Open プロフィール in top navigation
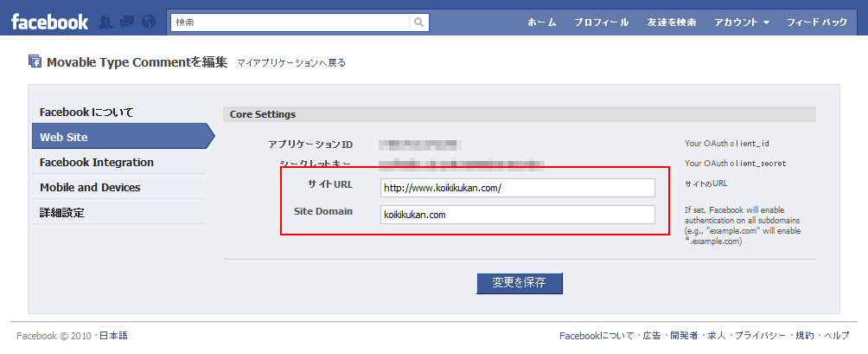 tap(601, 23)
